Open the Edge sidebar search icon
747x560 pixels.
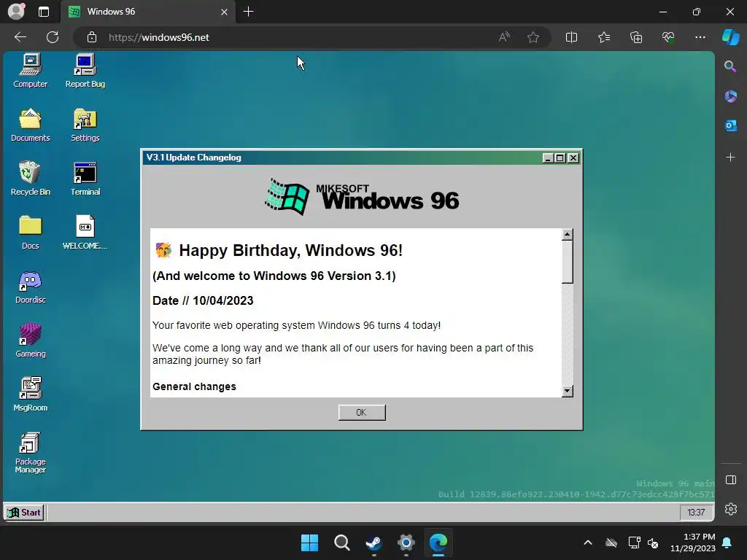pyautogui.click(x=730, y=66)
